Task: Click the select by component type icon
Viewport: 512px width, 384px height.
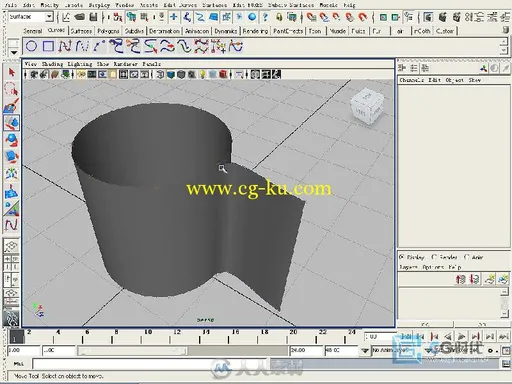Action: [144, 17]
